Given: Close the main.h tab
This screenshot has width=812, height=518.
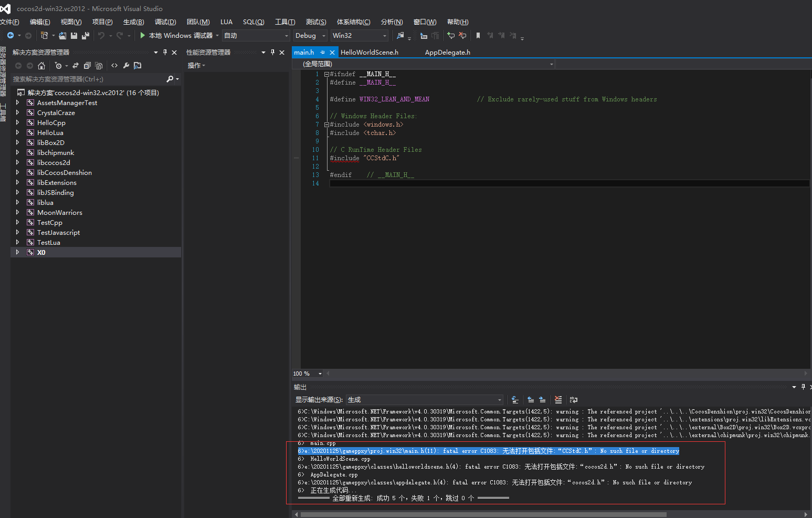Looking at the screenshot, I should pyautogui.click(x=332, y=53).
